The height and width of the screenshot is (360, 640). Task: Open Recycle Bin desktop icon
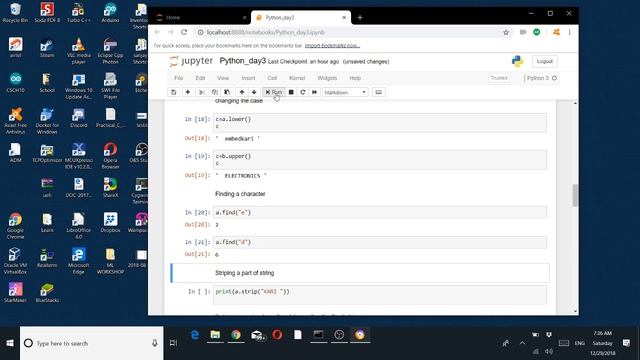click(x=15, y=12)
